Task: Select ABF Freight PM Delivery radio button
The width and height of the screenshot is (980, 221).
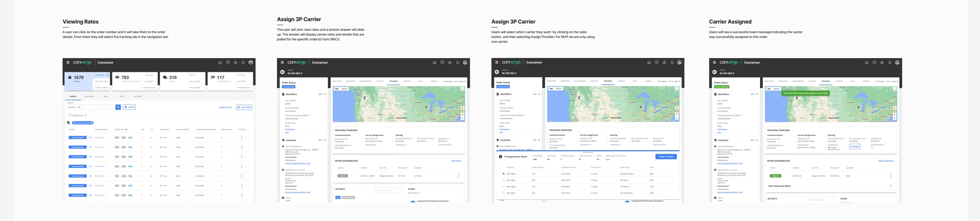Action: 504,186
